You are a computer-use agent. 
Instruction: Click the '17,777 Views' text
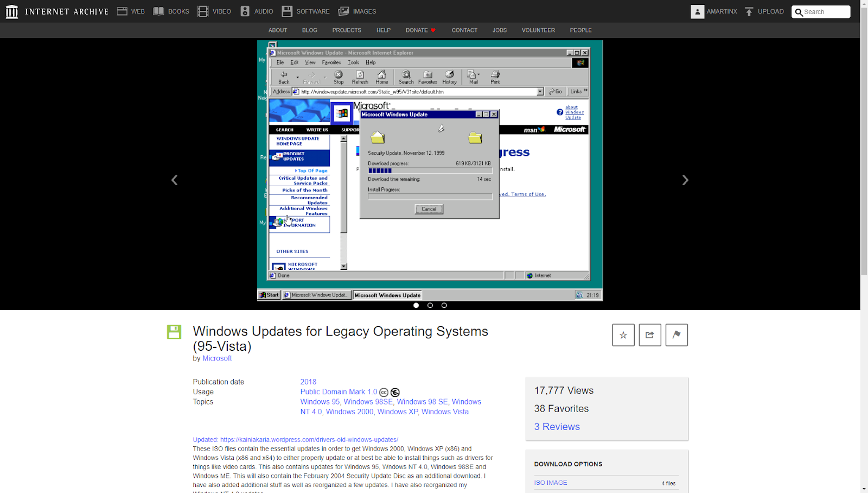coord(564,390)
